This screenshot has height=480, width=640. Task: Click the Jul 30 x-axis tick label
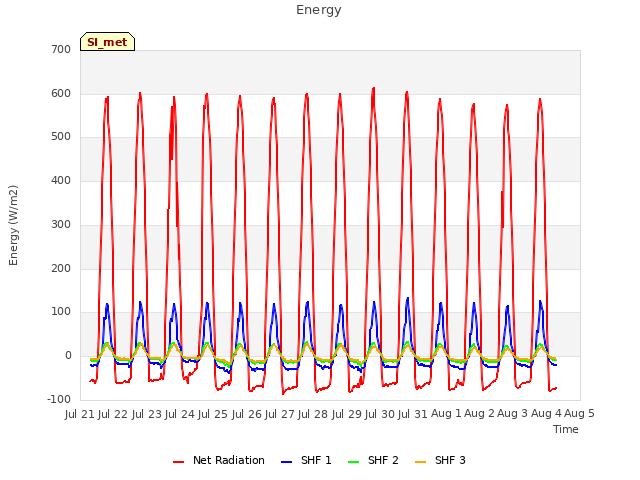pyautogui.click(x=380, y=414)
